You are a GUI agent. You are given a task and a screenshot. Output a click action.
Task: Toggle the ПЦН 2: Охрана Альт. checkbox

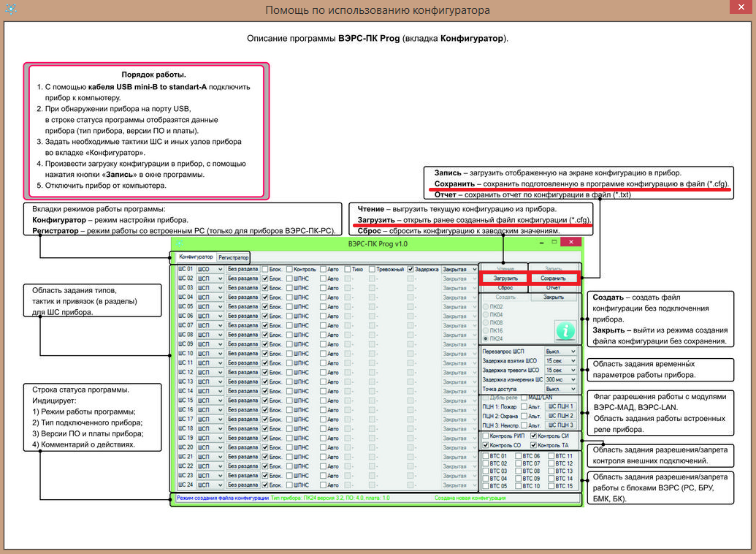pos(524,416)
